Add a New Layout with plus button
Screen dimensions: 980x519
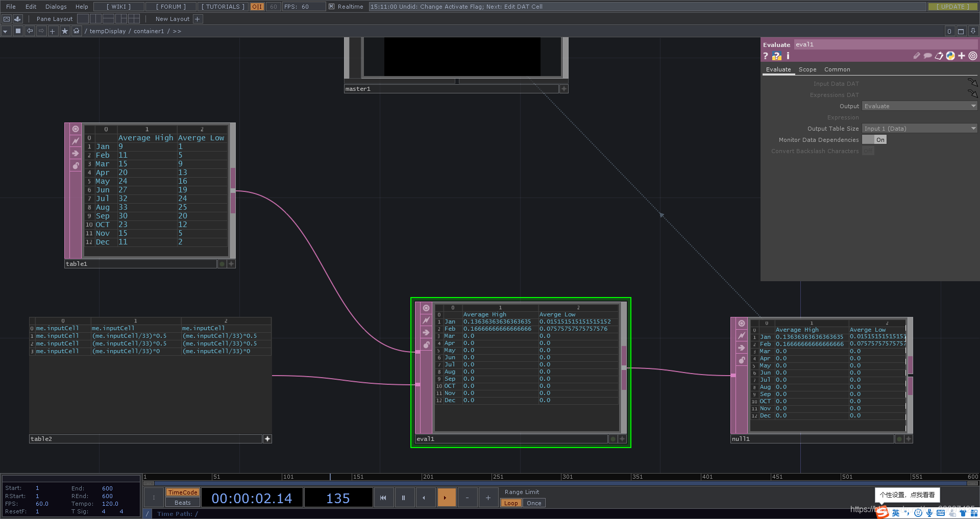tap(198, 19)
